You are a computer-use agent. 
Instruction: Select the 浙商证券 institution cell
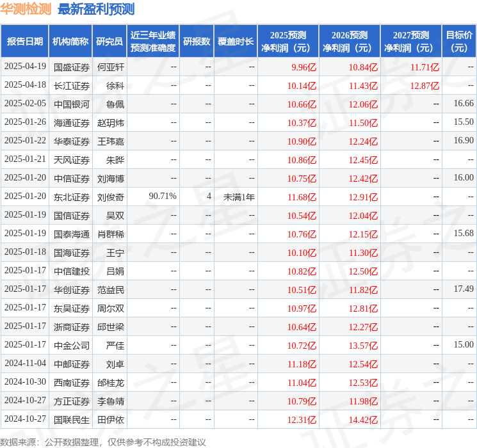pyautogui.click(x=72, y=327)
